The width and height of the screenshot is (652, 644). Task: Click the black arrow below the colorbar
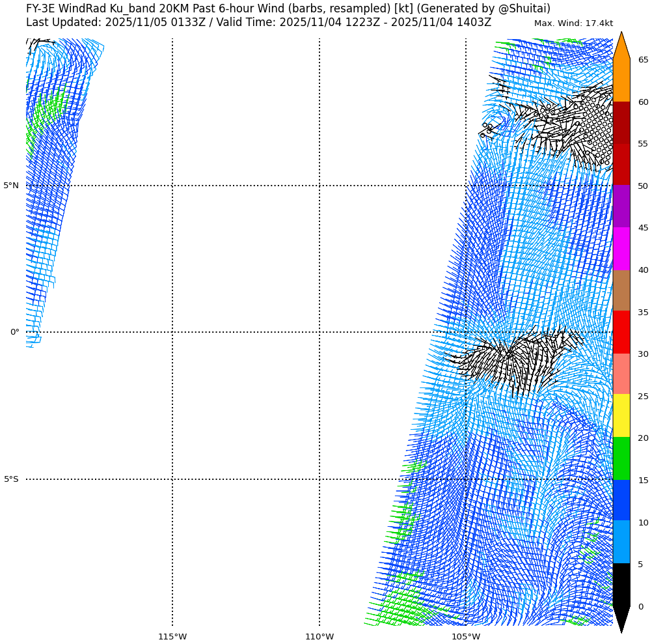tap(621, 617)
